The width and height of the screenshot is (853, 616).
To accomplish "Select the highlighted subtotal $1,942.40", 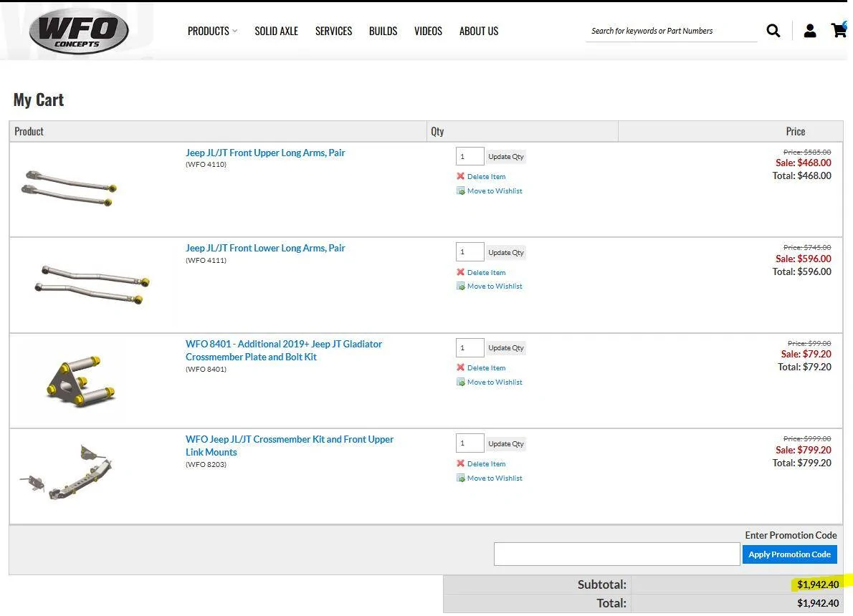I will pos(818,584).
